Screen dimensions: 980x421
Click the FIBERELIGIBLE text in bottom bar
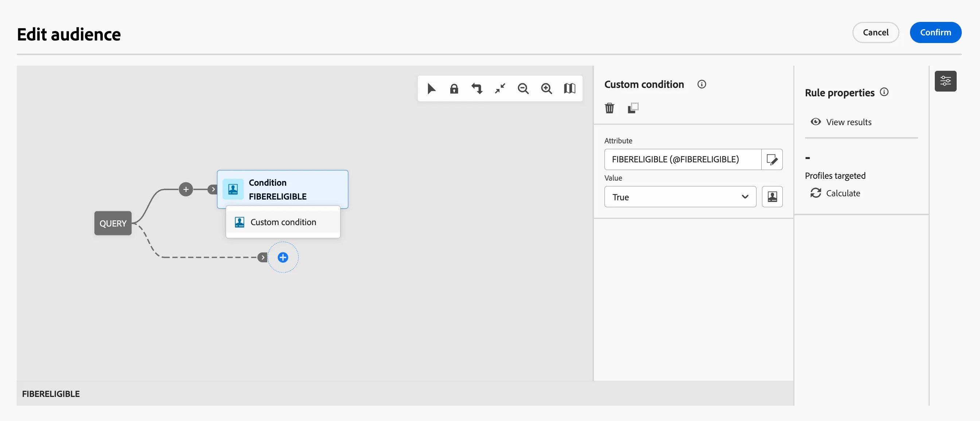pyautogui.click(x=51, y=394)
